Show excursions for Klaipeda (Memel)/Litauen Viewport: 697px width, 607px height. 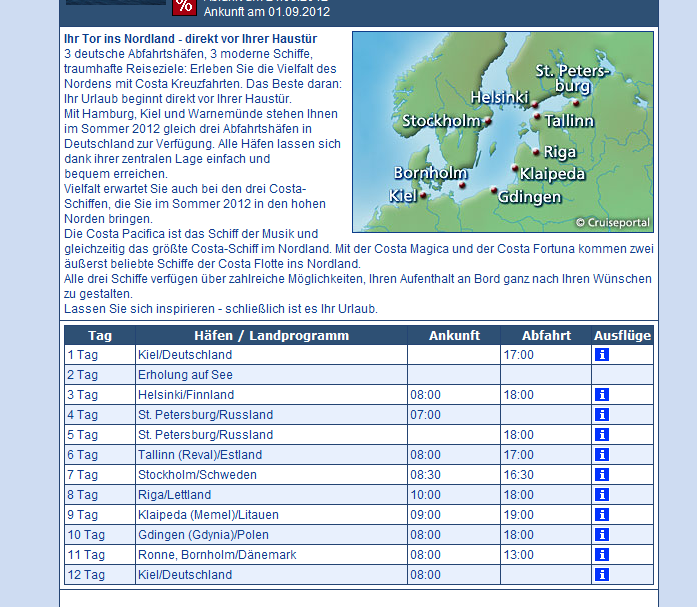[x=602, y=515]
